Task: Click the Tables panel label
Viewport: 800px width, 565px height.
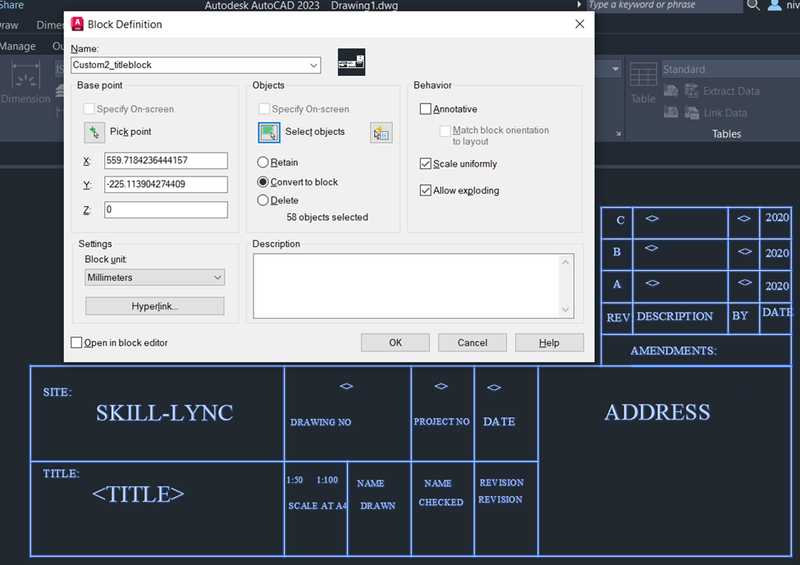Action: pyautogui.click(x=727, y=134)
